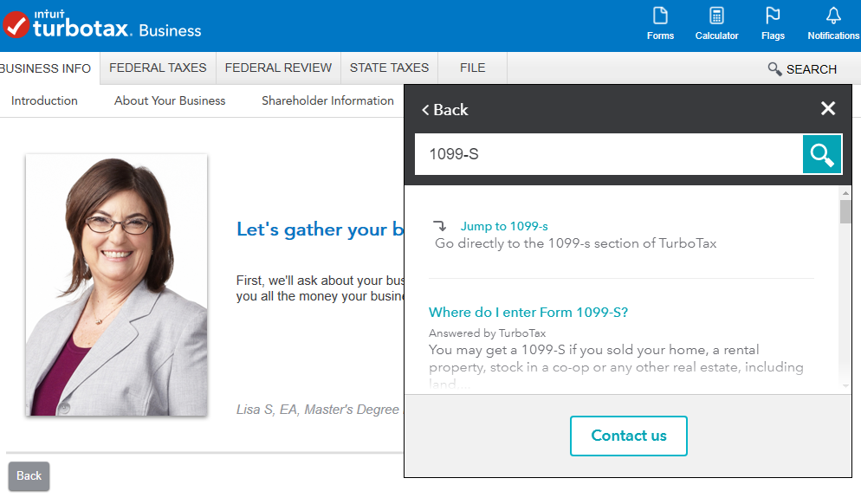
Task: Click the 1099-S search input field
Action: [608, 154]
